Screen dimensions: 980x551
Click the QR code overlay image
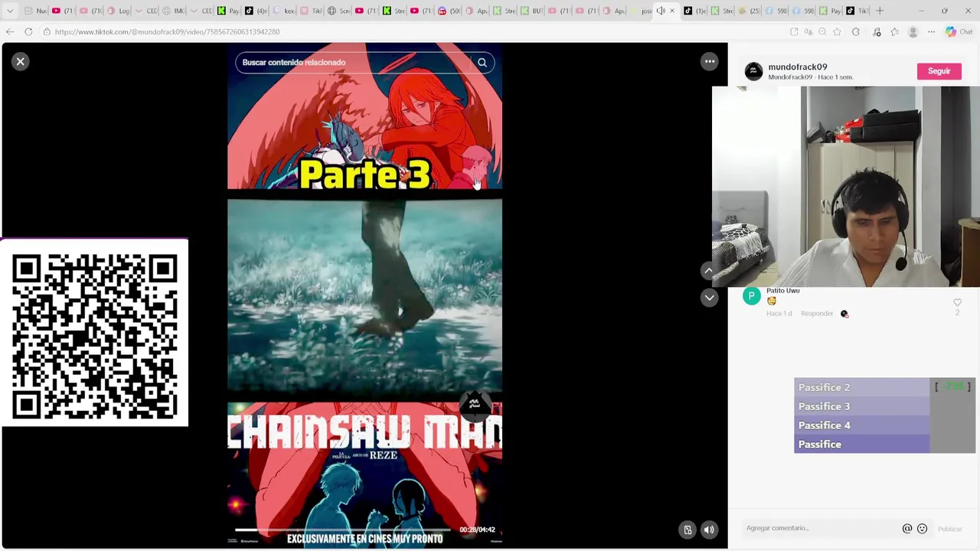coord(94,334)
